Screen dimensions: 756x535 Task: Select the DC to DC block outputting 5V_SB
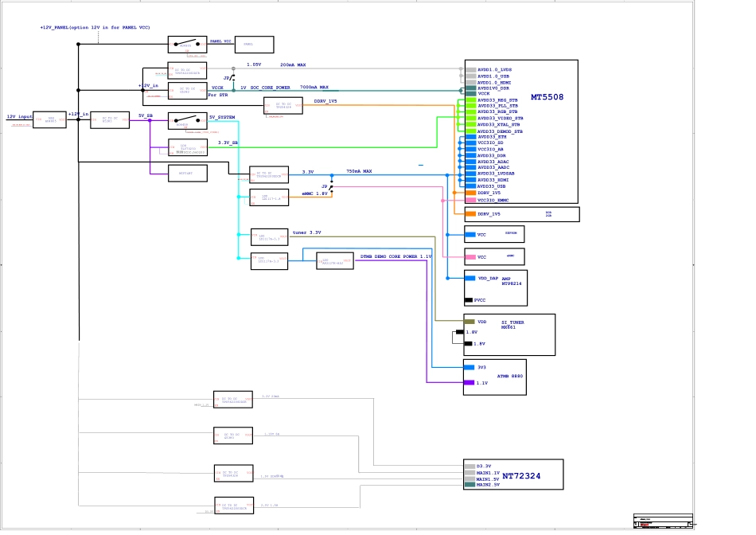point(109,120)
